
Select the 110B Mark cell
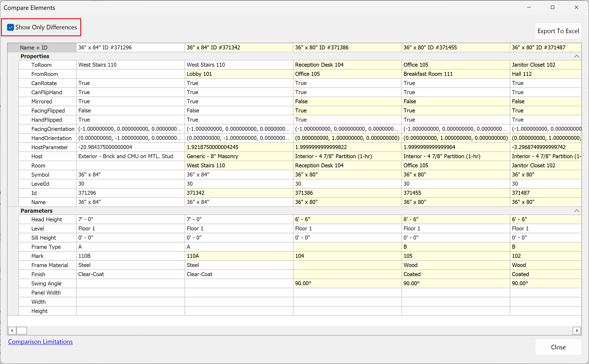click(130, 256)
